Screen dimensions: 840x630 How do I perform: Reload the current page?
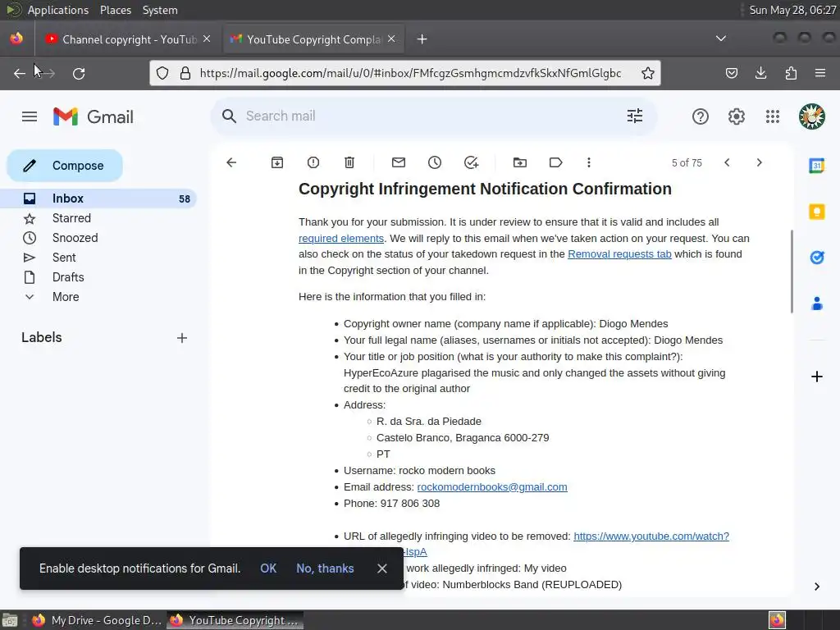coord(79,73)
